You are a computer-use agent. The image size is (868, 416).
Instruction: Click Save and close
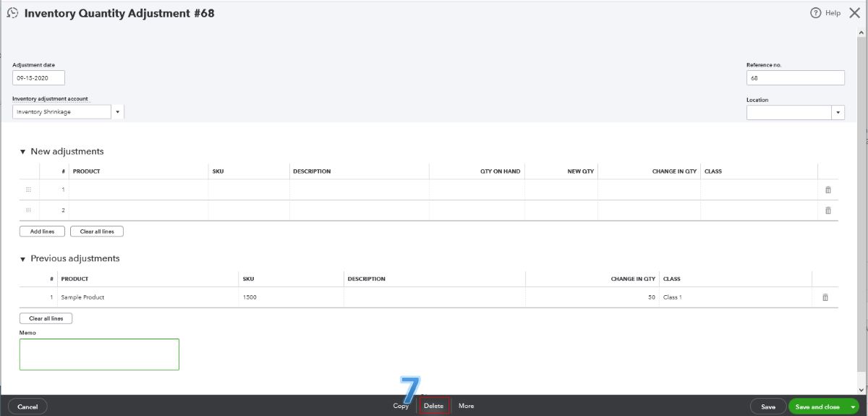[817, 407]
